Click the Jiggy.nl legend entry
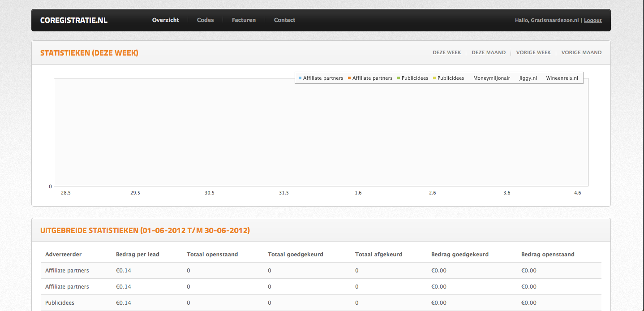 pyautogui.click(x=528, y=78)
